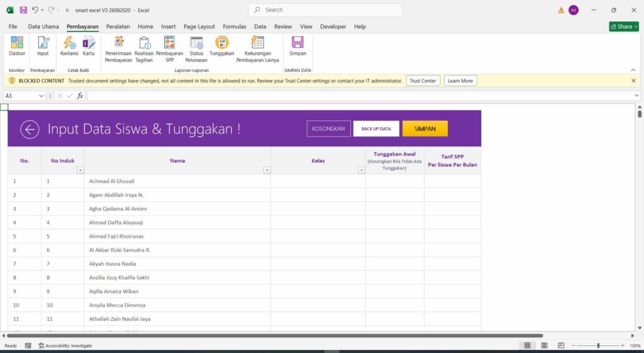The width and height of the screenshot is (644, 353).
Task: Click the Insert Function fx icon
Action: (80, 96)
